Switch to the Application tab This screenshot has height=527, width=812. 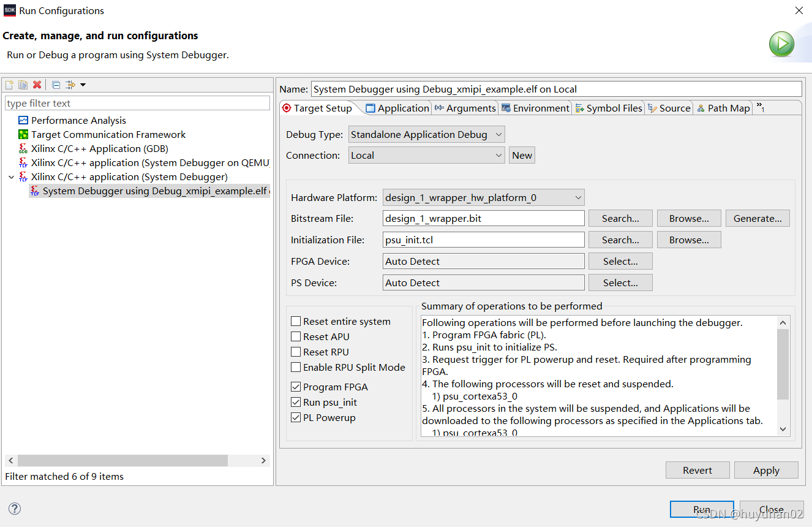[397, 108]
